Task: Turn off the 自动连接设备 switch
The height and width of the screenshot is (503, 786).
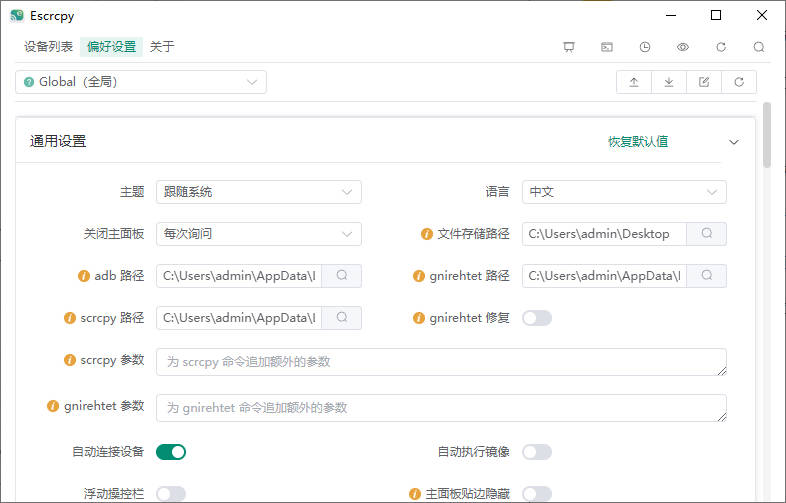Action: (x=171, y=452)
